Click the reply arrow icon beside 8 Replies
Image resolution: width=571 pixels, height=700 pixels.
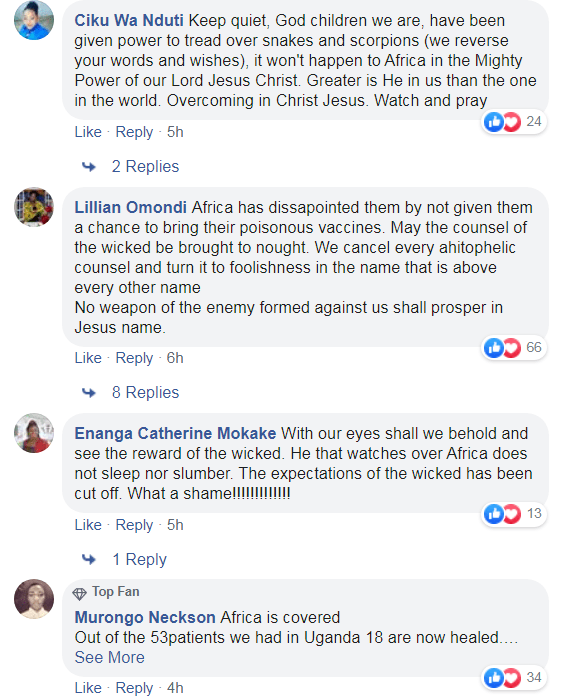(89, 393)
